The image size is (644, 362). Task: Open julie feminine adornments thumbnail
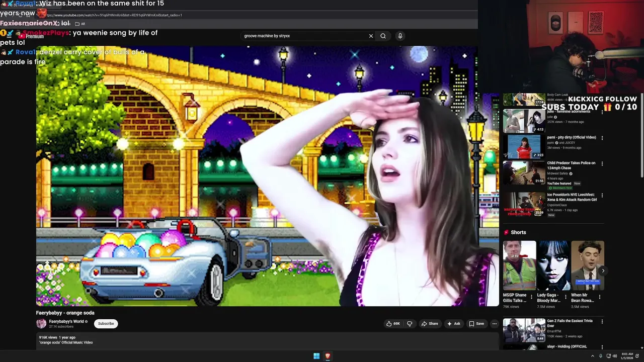coord(524,121)
